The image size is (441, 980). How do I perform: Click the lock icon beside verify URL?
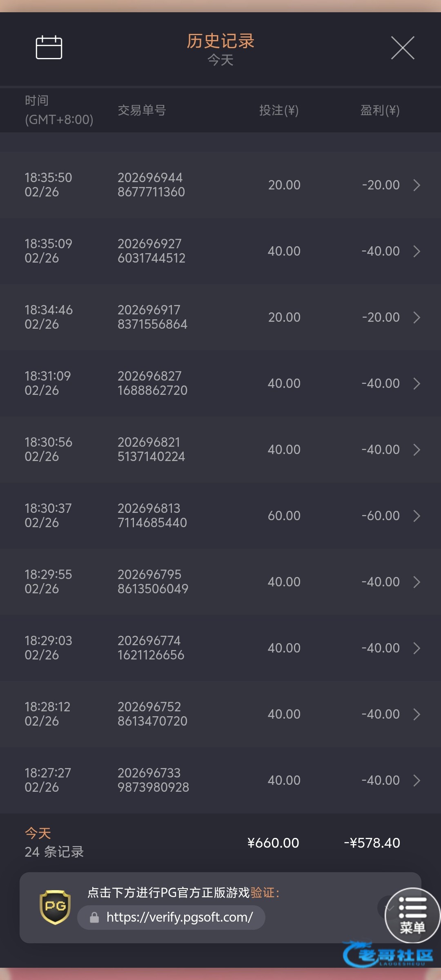click(94, 918)
